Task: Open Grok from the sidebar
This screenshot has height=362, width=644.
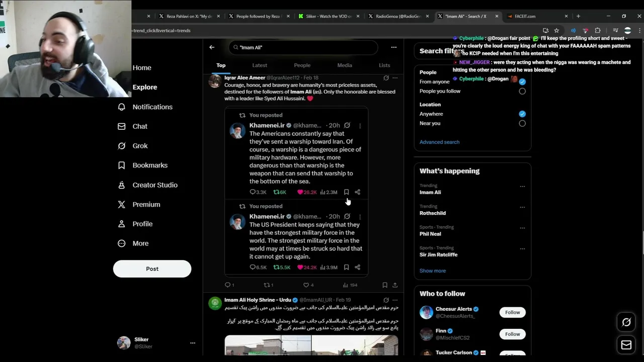Action: point(132,146)
